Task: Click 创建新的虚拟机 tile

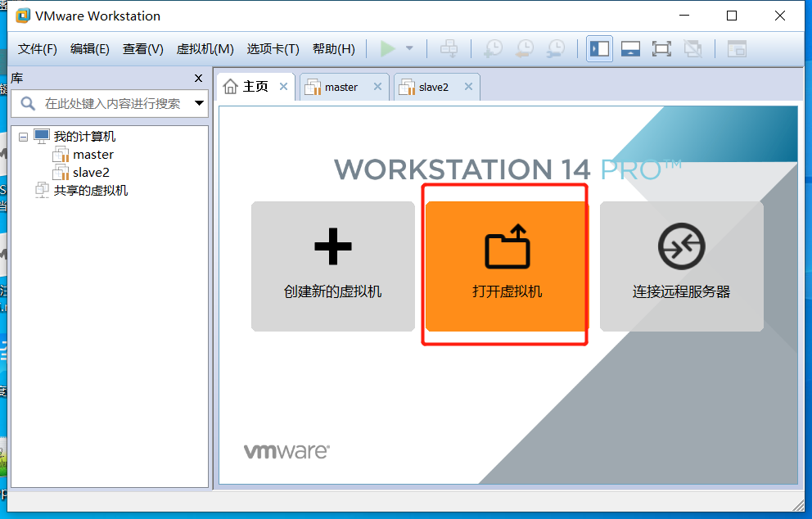Action: [333, 266]
